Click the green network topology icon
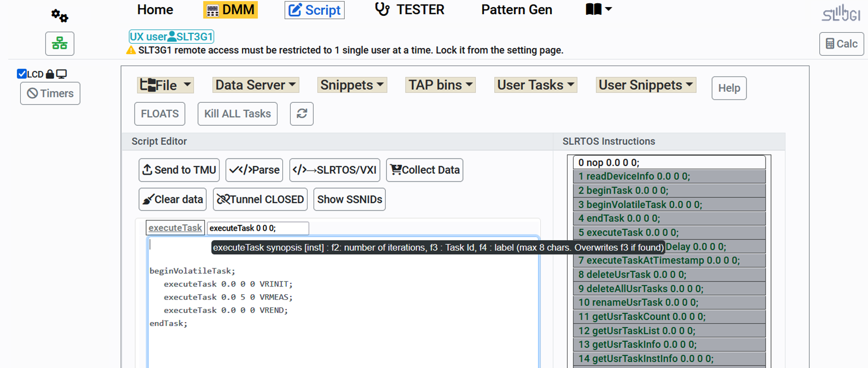Image resolution: width=868 pixels, height=368 pixels. coord(60,44)
